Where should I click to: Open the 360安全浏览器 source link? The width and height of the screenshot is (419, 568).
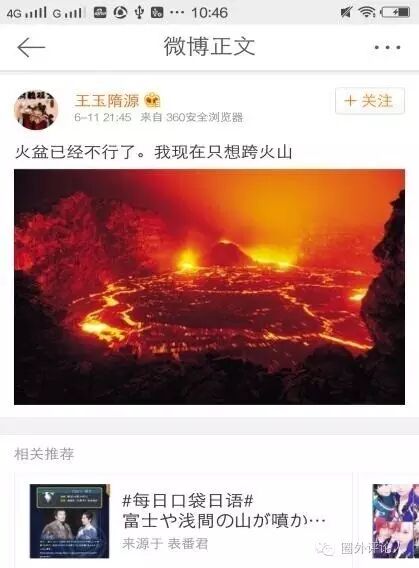tap(205, 117)
